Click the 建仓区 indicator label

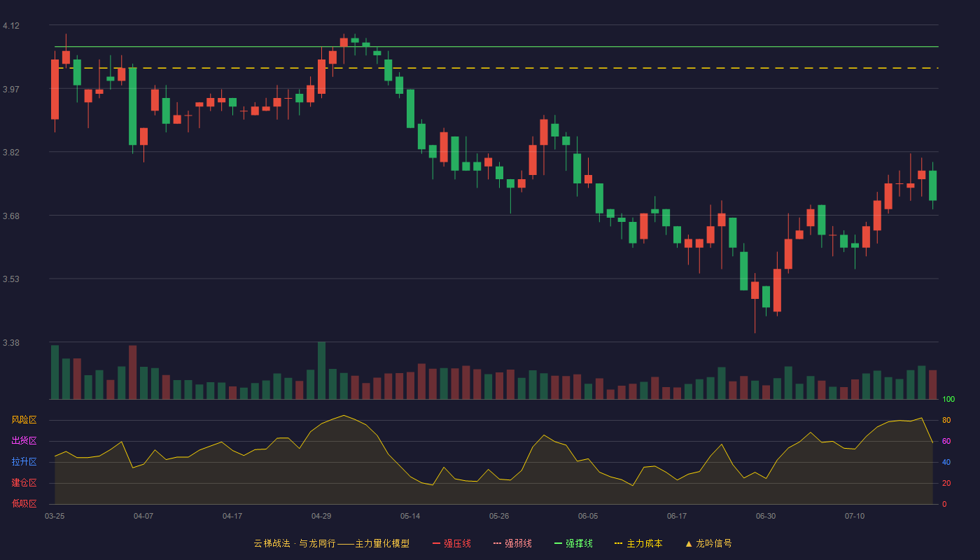(x=24, y=483)
